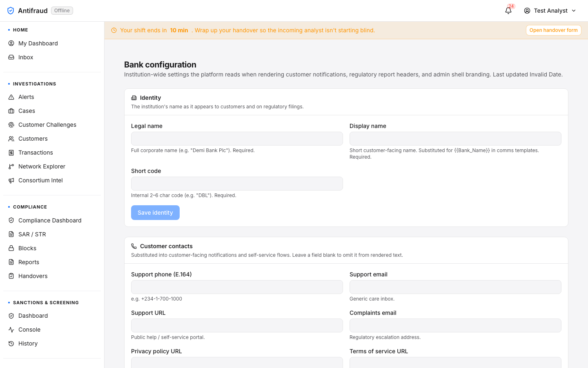588x368 pixels.
Task: Click the Customer Challenges fingerprint icon
Action: point(11,125)
